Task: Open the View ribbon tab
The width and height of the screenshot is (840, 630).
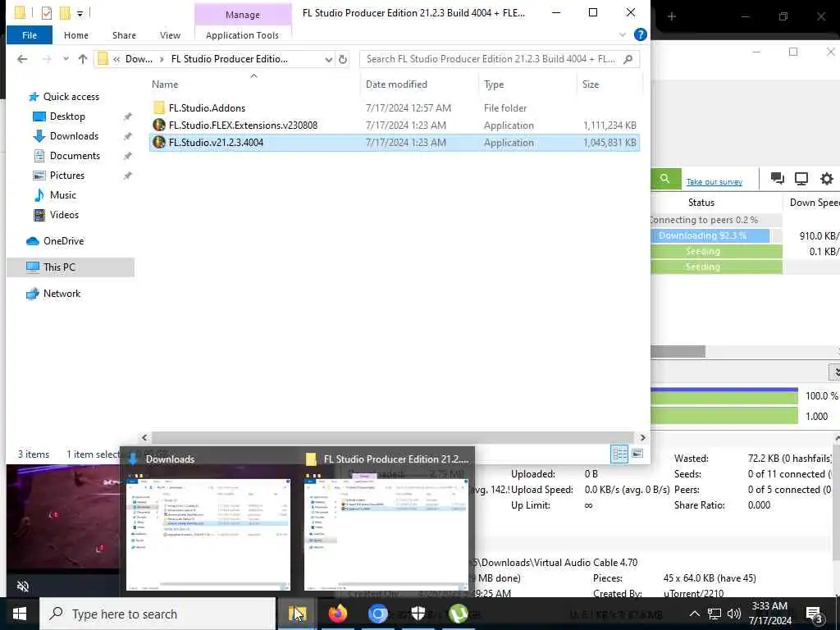Action: point(170,35)
